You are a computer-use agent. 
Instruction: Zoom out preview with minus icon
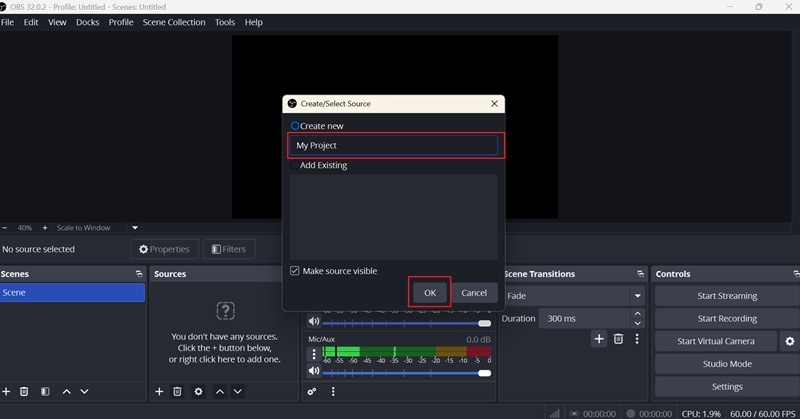(x=5, y=228)
